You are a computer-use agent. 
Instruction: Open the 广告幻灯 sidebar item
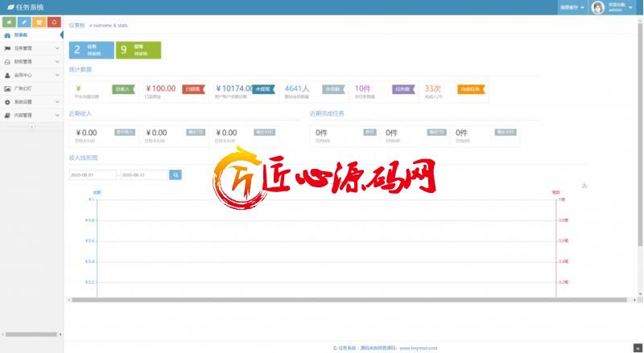(x=31, y=88)
